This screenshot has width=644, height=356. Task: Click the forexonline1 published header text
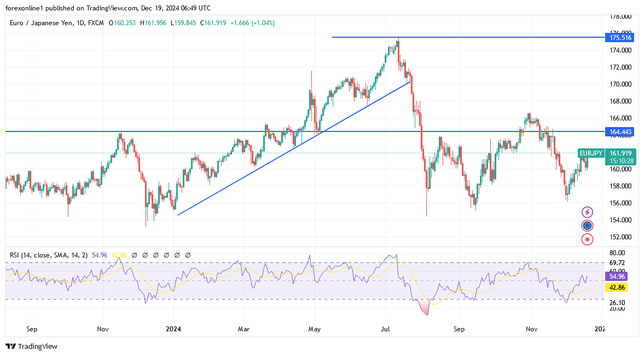[x=108, y=8]
